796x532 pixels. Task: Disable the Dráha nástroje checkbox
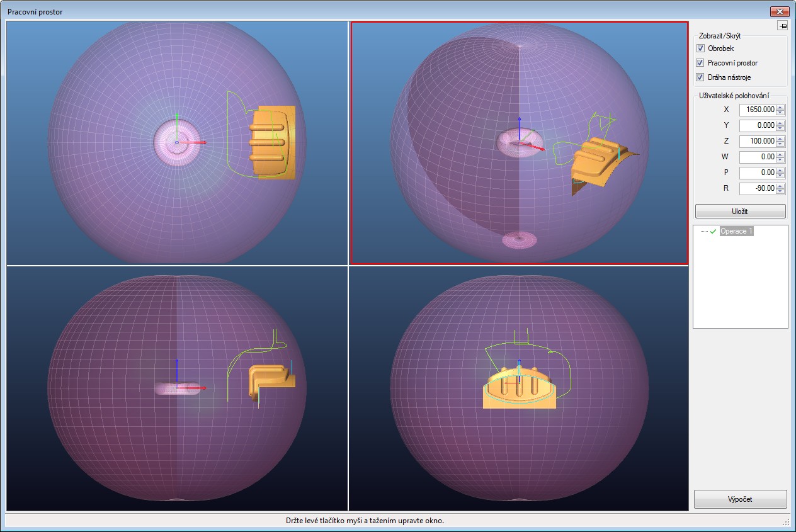tap(700, 77)
